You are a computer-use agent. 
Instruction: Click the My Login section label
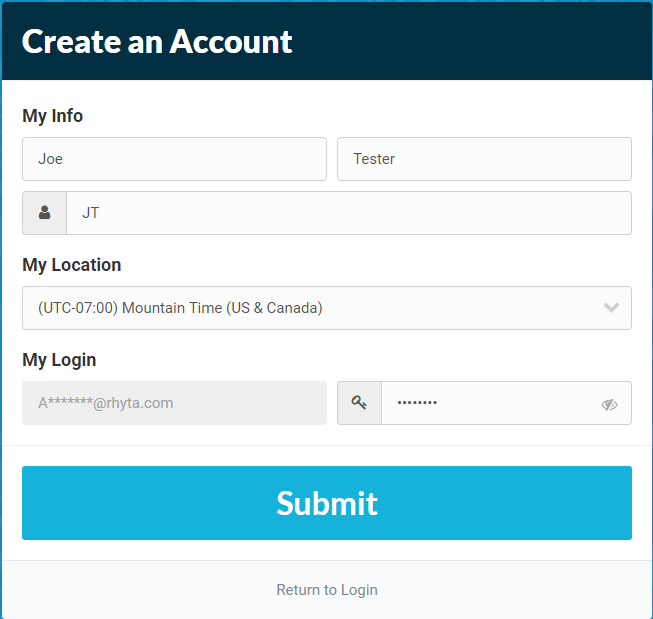[59, 360]
